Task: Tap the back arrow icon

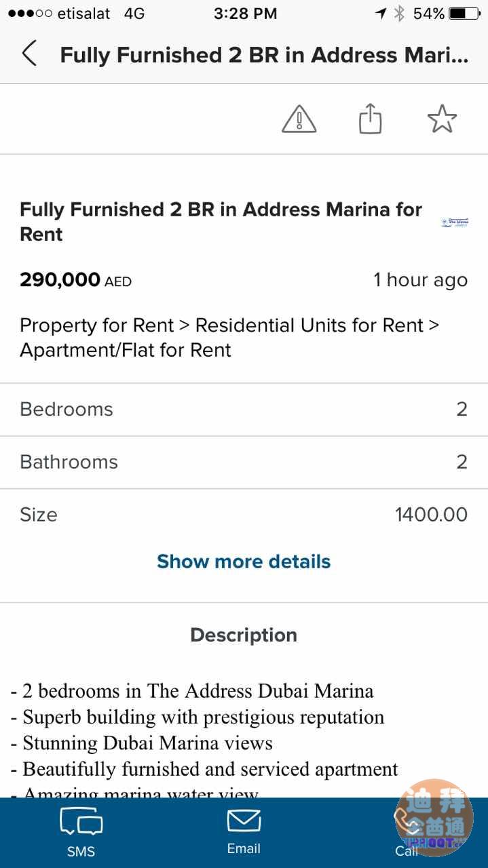Action: (29, 54)
